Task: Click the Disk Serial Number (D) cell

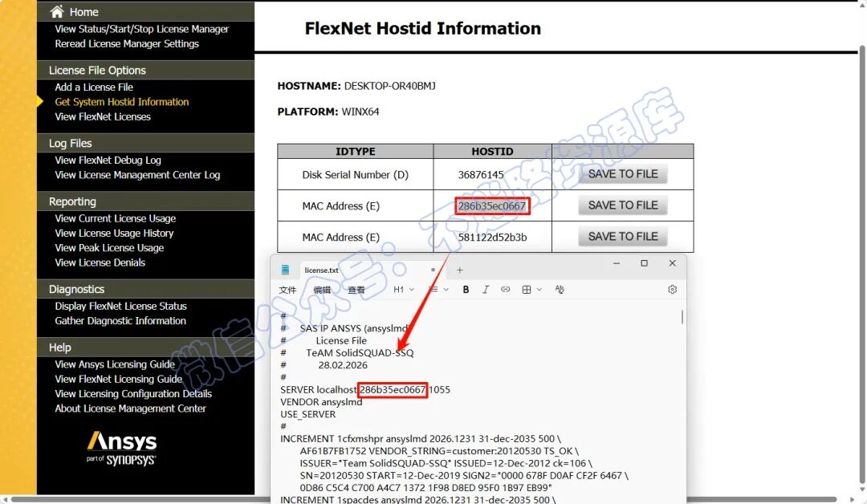Action: tap(355, 175)
